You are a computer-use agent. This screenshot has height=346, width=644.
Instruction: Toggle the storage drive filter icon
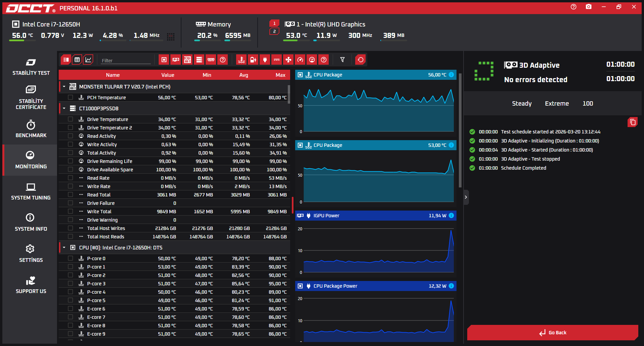(199, 60)
